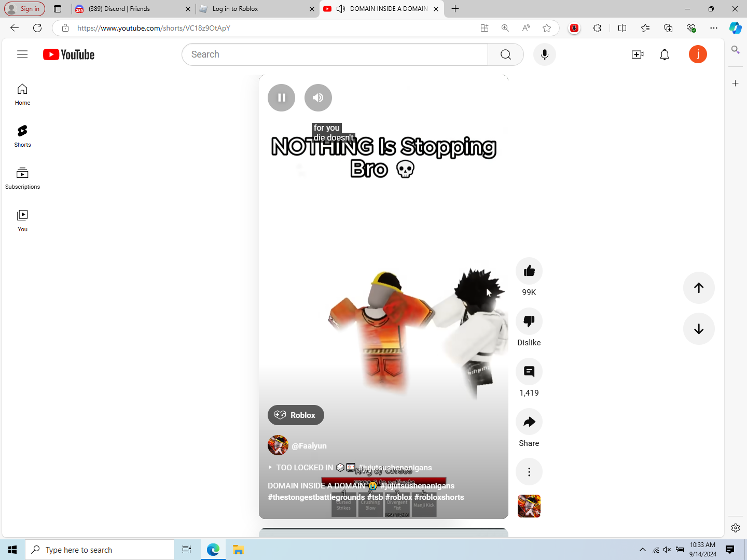Open Copilot sidebar icon
747x560 pixels.
[736, 28]
